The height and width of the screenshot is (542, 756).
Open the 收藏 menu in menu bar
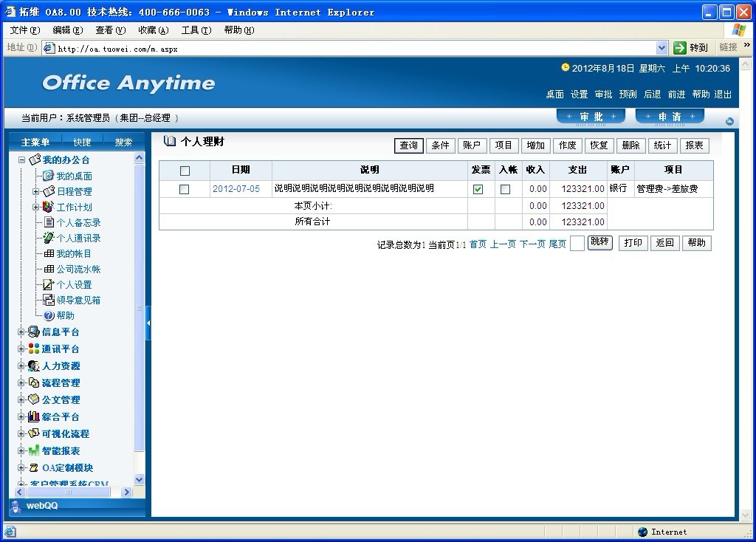153,30
